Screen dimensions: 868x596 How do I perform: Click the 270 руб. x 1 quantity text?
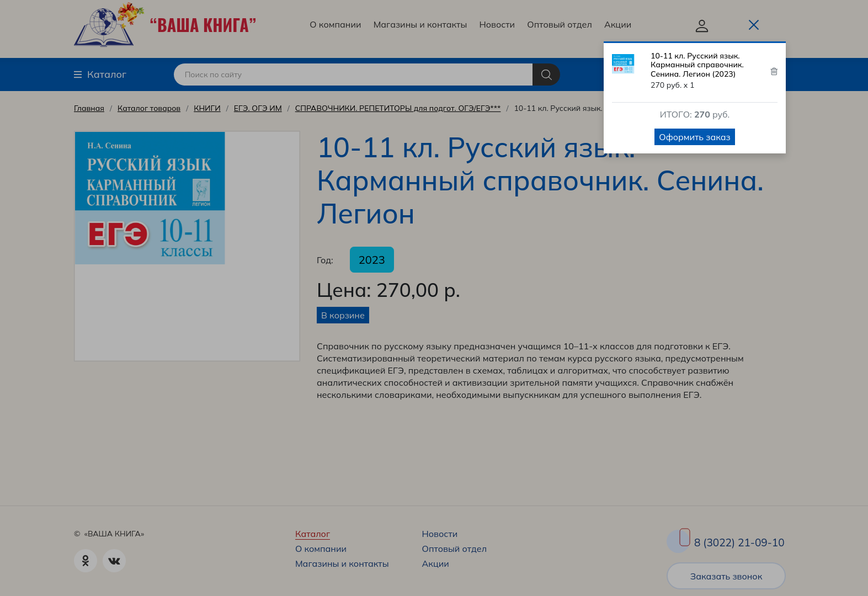click(672, 85)
